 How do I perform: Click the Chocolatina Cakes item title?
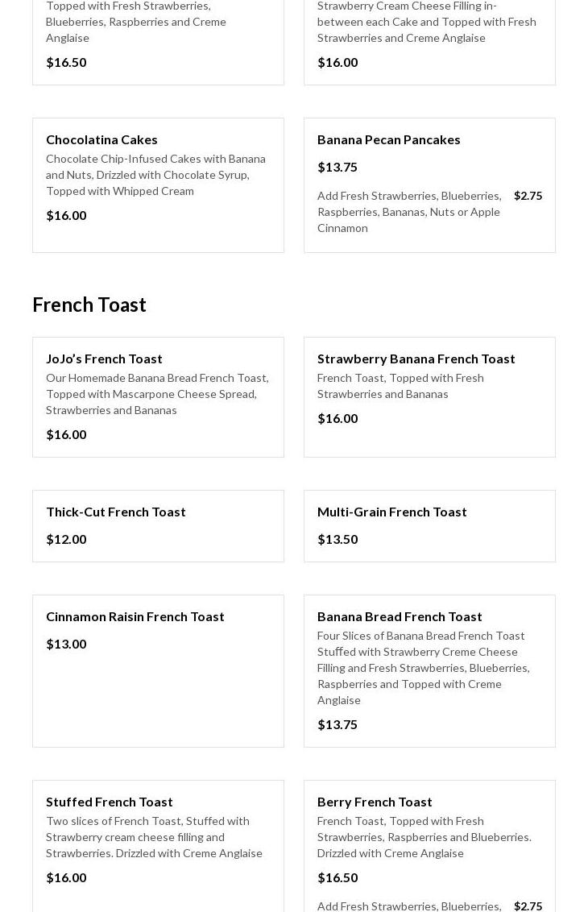tap(101, 139)
